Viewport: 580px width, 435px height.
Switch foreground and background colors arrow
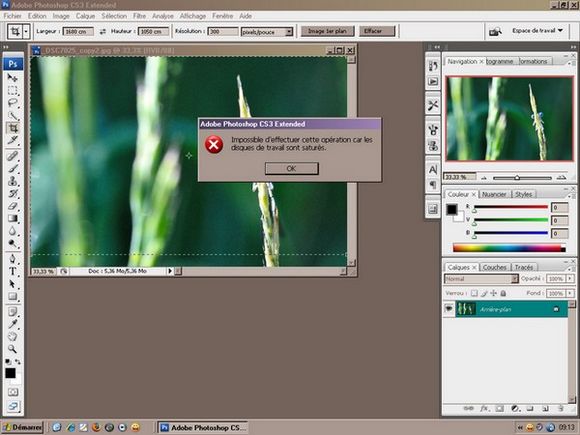17,361
